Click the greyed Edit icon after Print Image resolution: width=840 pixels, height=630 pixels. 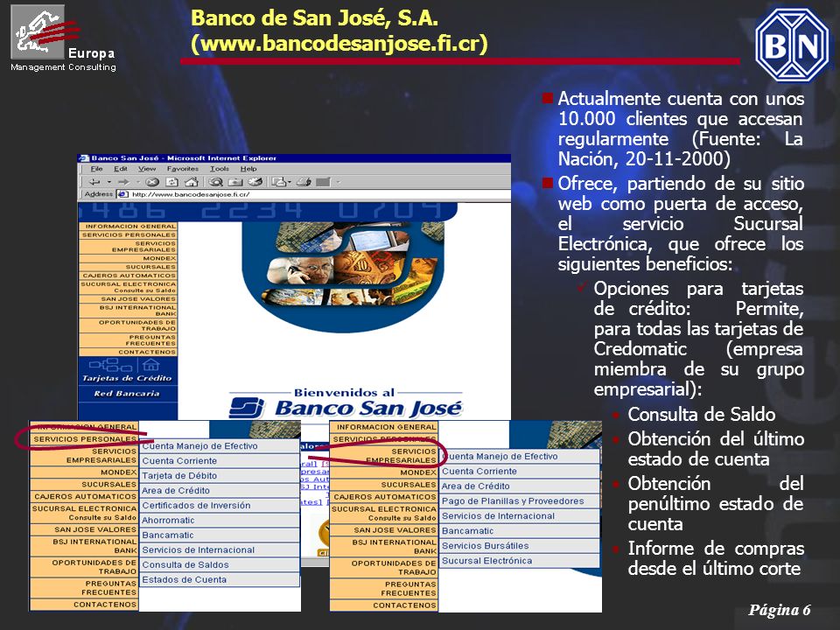click(323, 182)
